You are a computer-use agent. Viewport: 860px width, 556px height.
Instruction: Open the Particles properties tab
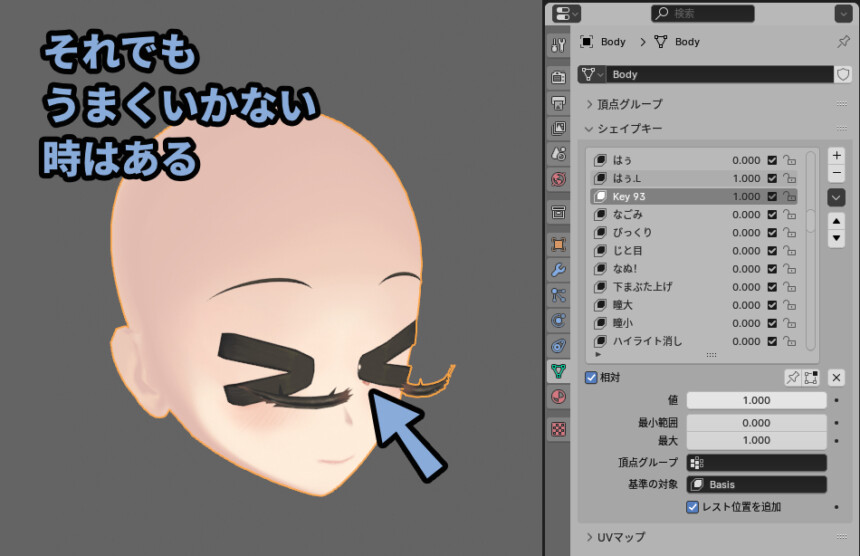558,295
